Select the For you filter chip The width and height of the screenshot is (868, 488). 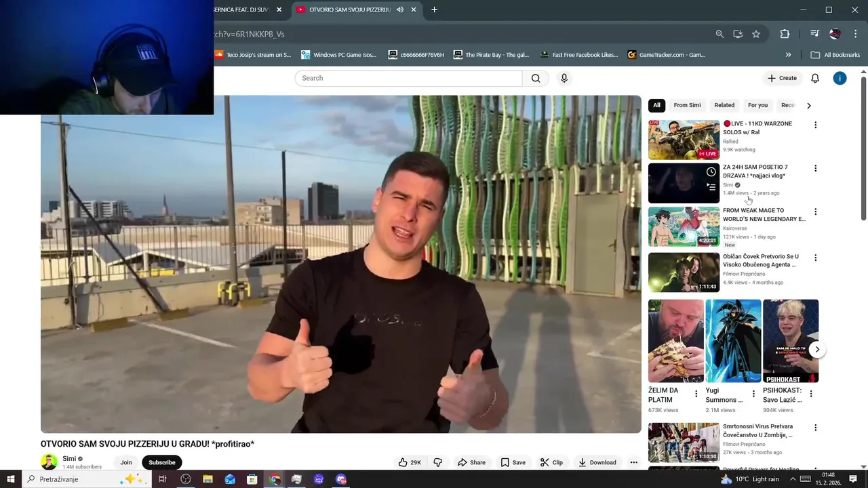tap(757, 105)
